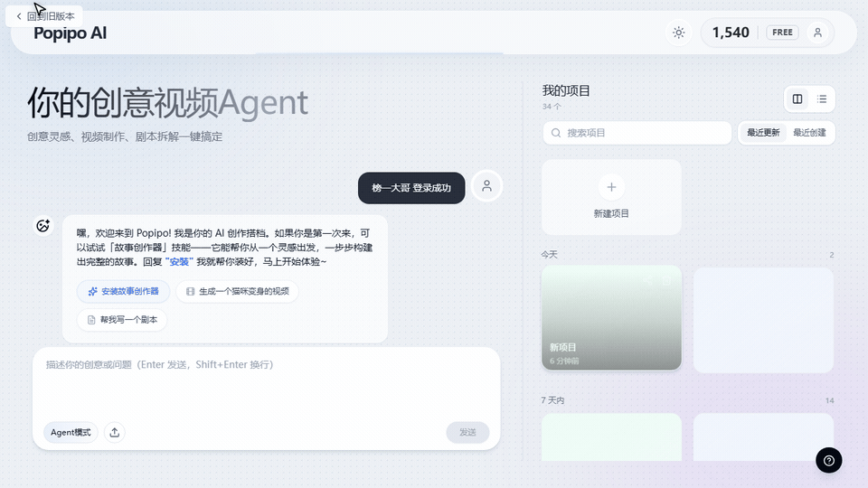The image size is (868, 488).
Task: Click the assistant avatar icon
Action: [42, 226]
